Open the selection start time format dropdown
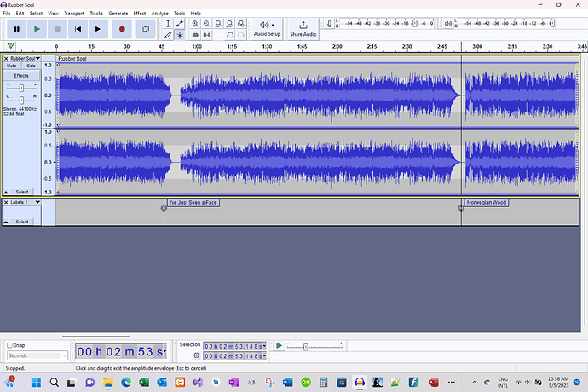Screen dimensions: 588x392 tap(264, 346)
